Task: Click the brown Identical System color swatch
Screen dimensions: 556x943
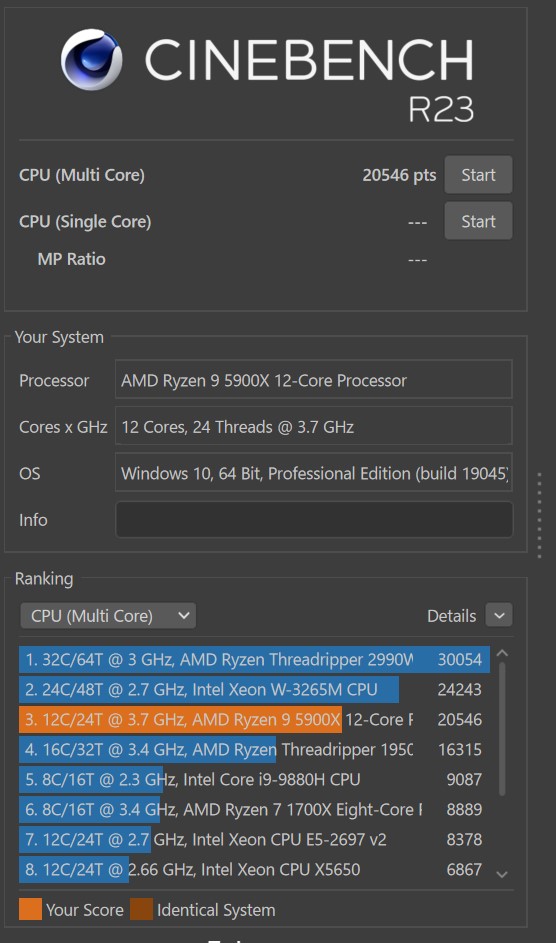Action: coord(141,909)
